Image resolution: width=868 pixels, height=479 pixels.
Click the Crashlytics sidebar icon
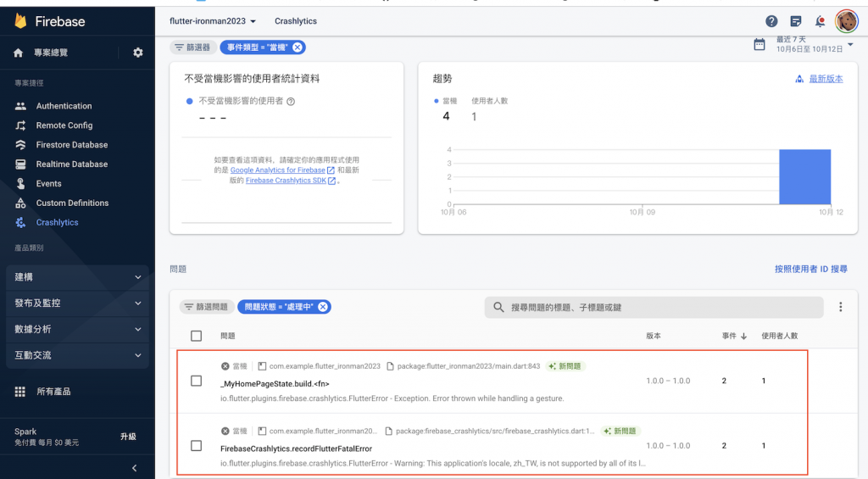[20, 222]
